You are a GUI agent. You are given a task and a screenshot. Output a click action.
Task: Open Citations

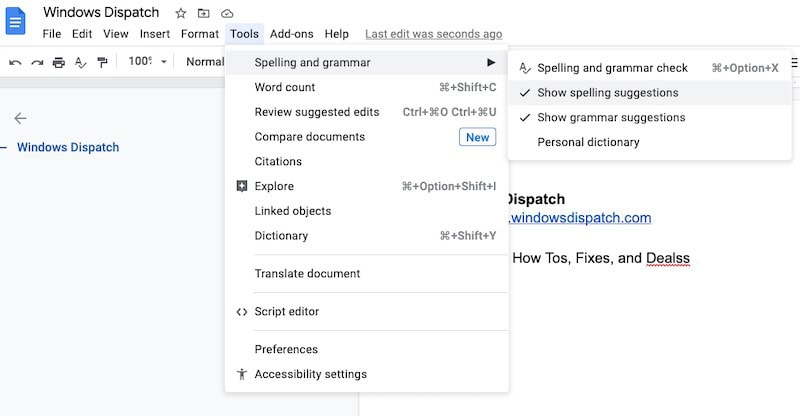[366, 161]
